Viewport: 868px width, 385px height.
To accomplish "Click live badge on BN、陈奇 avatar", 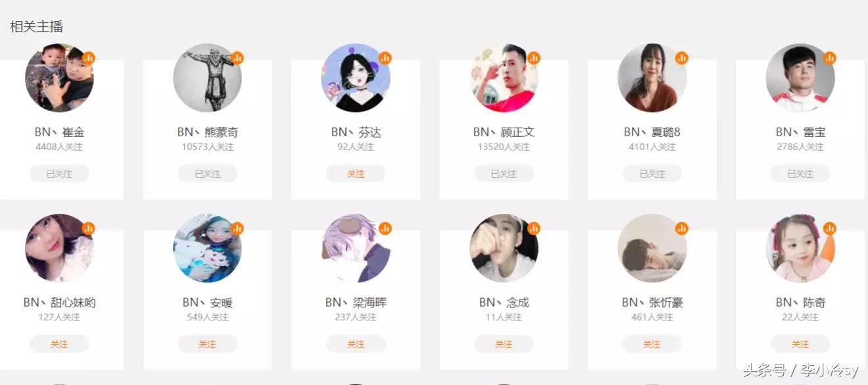I will (x=830, y=228).
